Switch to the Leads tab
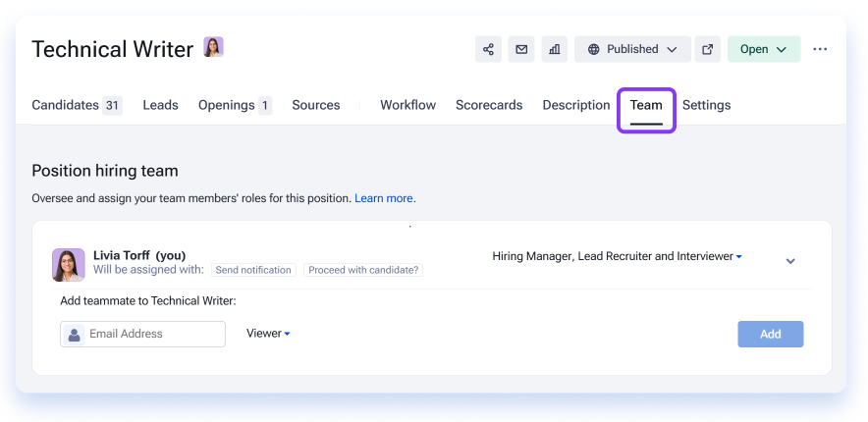The image size is (868, 422). [160, 105]
